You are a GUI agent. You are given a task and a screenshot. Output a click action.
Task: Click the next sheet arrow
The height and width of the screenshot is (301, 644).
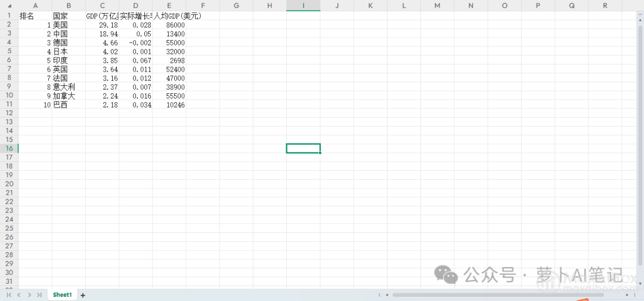[29, 295]
